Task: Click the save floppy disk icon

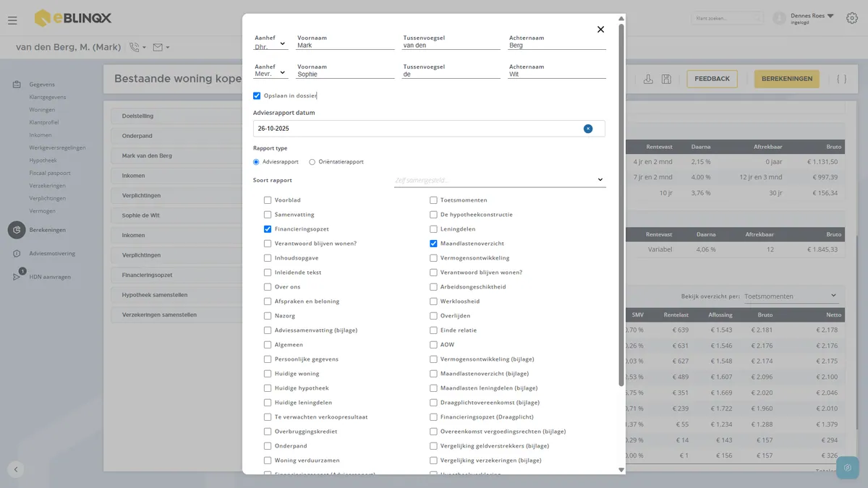Action: 666,79
